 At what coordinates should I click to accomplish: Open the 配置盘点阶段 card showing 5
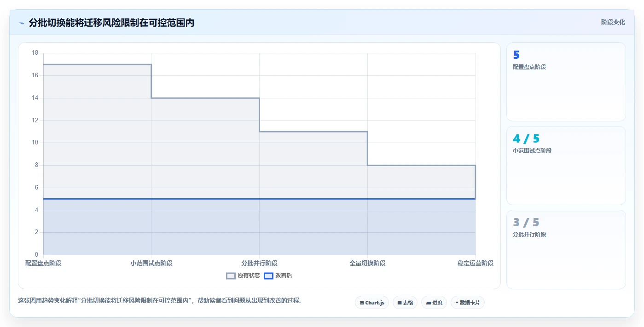[x=566, y=82]
